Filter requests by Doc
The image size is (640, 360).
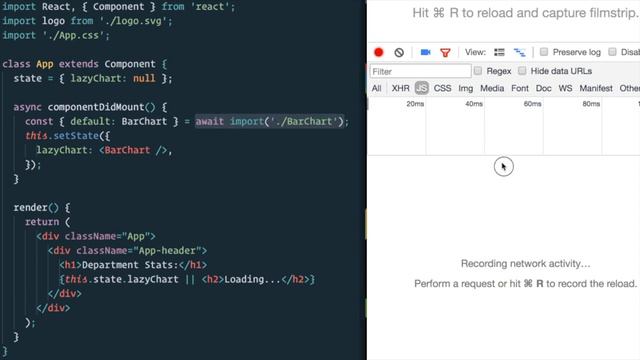pos(544,88)
